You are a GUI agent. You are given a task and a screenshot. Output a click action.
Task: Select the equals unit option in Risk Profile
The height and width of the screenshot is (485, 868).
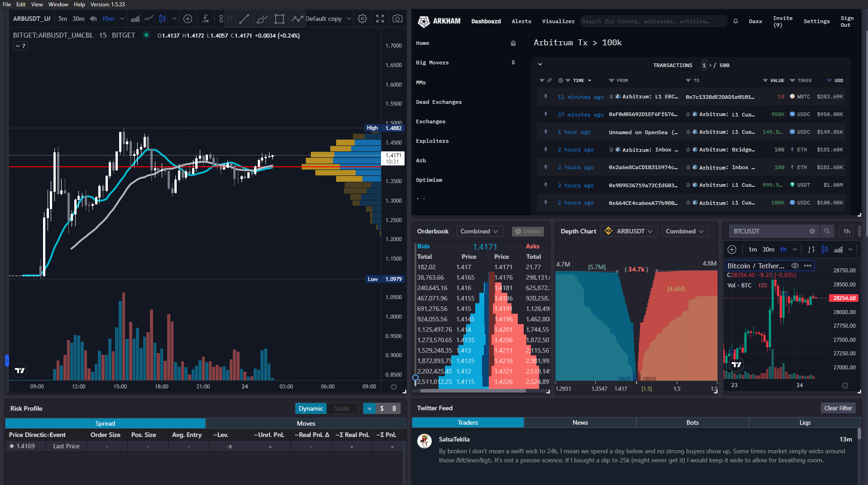pyautogui.click(x=369, y=408)
